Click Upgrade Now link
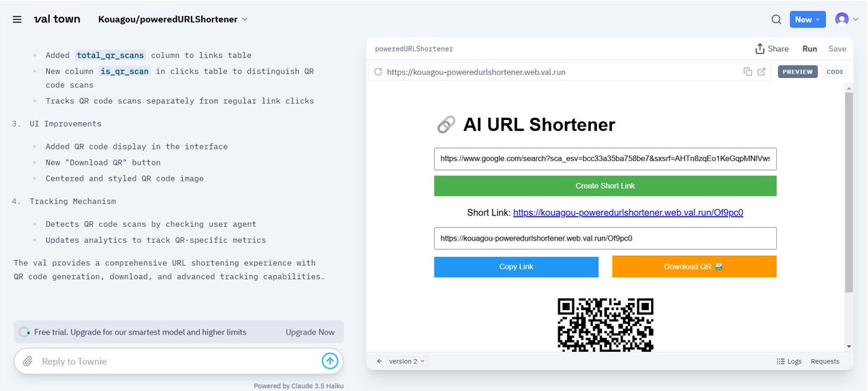 click(x=310, y=332)
